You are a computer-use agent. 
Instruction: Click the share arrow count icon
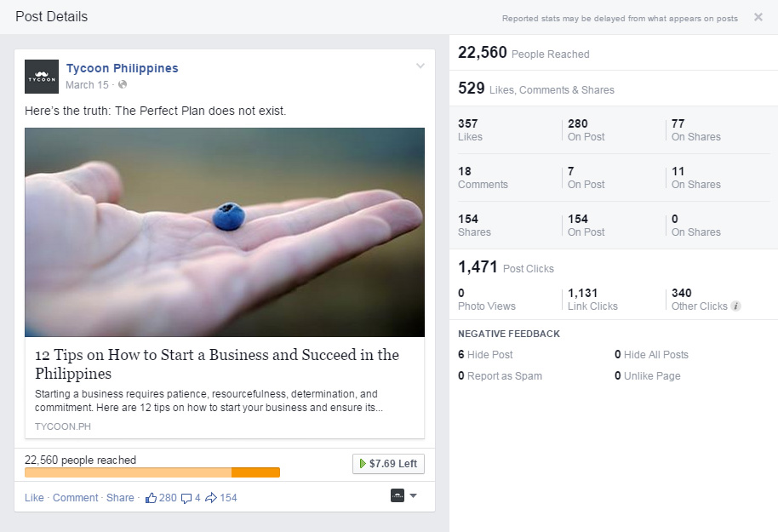click(211, 498)
